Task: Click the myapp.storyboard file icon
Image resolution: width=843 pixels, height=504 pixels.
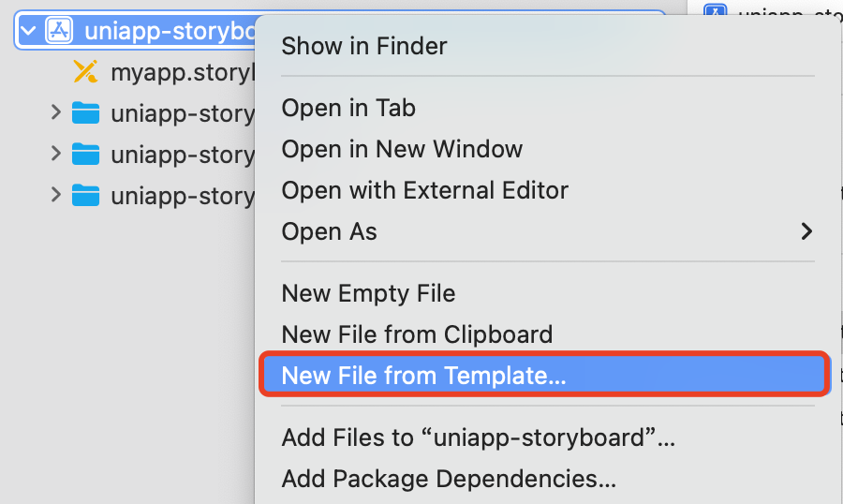Action: coord(85,71)
